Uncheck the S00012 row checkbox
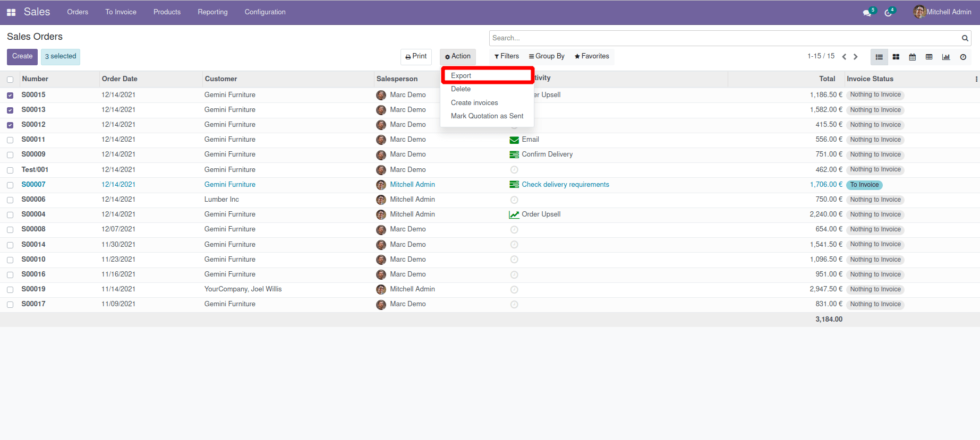The width and height of the screenshot is (980, 440). (10, 125)
